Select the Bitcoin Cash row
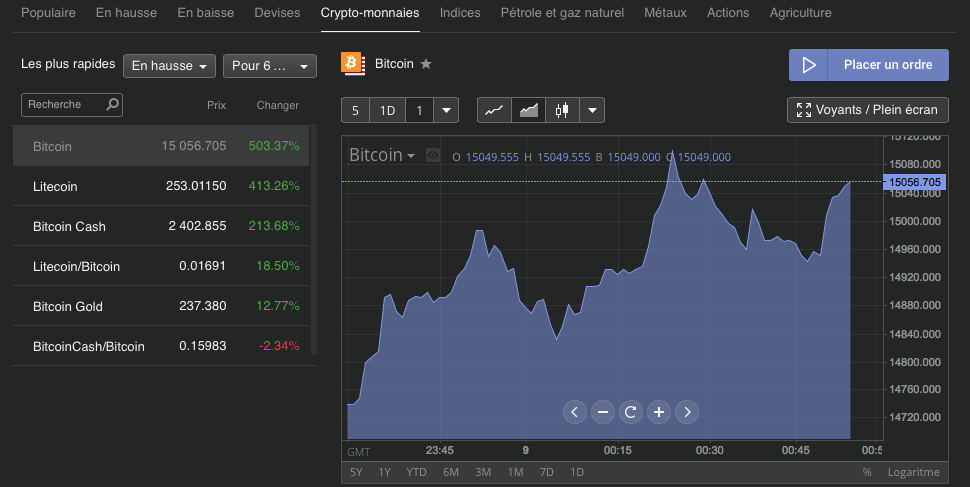The height and width of the screenshot is (487, 970). [x=161, y=226]
